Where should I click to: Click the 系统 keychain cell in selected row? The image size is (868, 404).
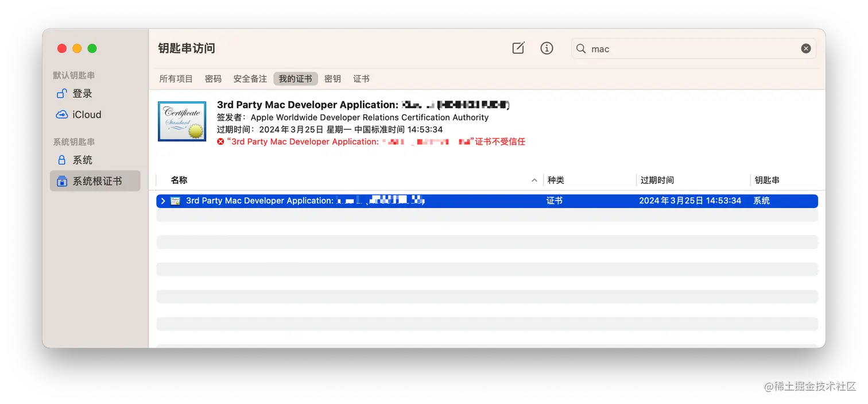[x=762, y=201]
